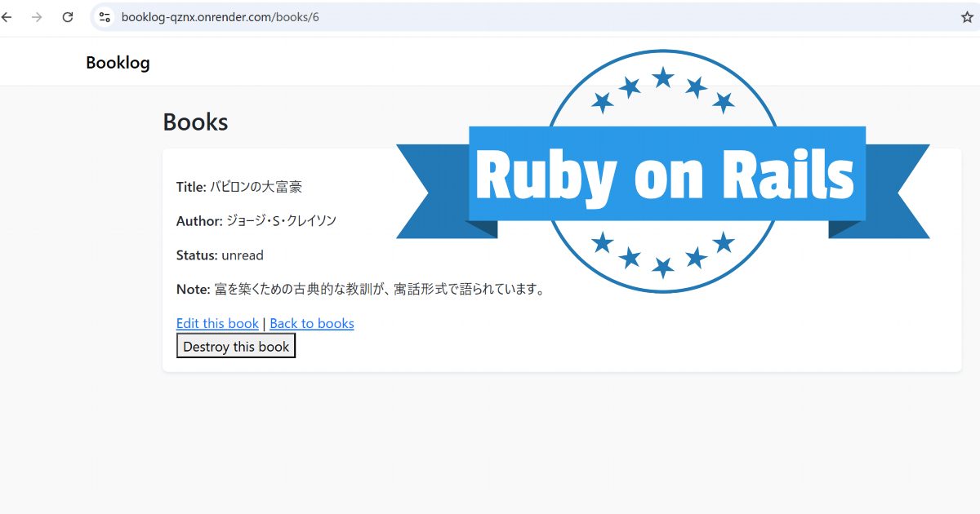Bookmark this page with the star icon
This screenshot has width=980, height=514.
967,17
